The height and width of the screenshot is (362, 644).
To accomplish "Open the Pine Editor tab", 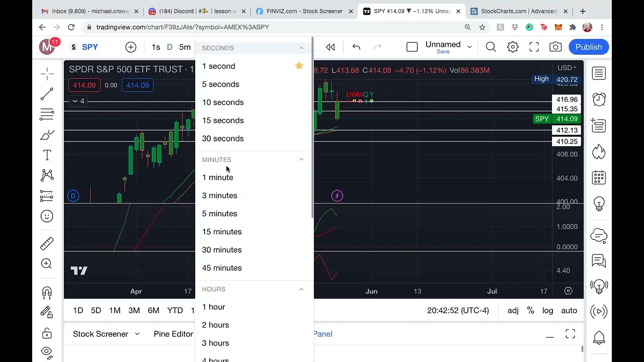I will (x=173, y=334).
